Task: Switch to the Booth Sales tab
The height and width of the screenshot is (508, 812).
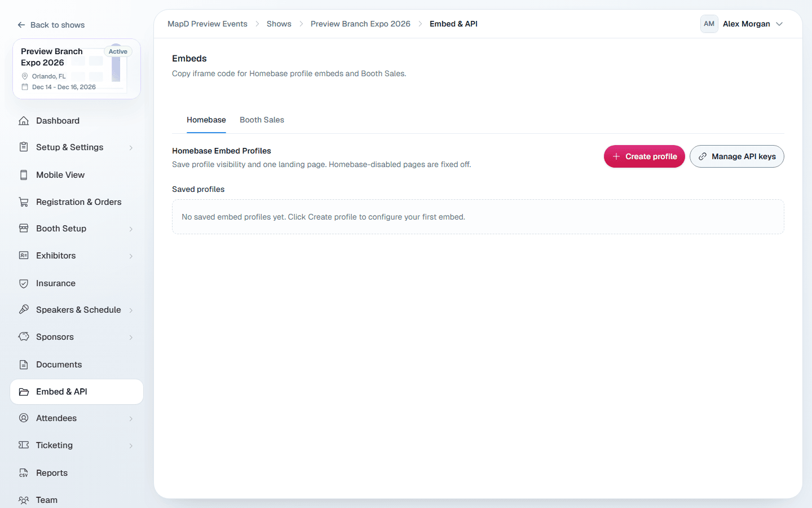Action: pyautogui.click(x=262, y=120)
